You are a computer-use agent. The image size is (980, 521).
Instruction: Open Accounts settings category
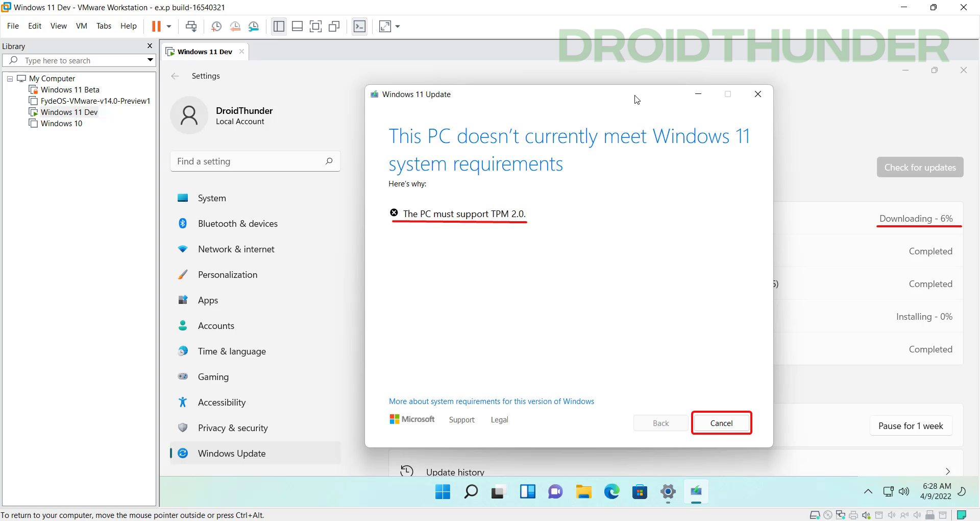255,326
